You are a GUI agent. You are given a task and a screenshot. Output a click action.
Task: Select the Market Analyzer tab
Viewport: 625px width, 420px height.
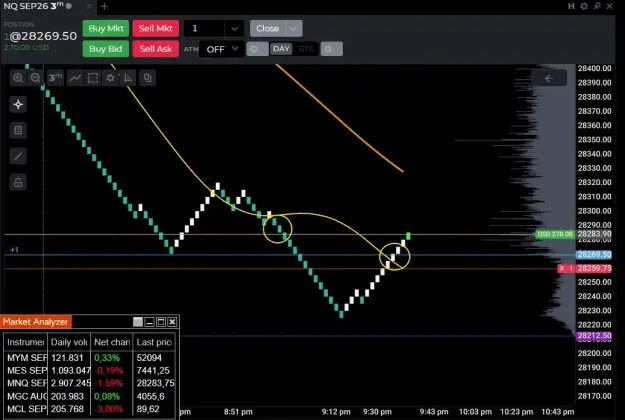pyautogui.click(x=36, y=322)
